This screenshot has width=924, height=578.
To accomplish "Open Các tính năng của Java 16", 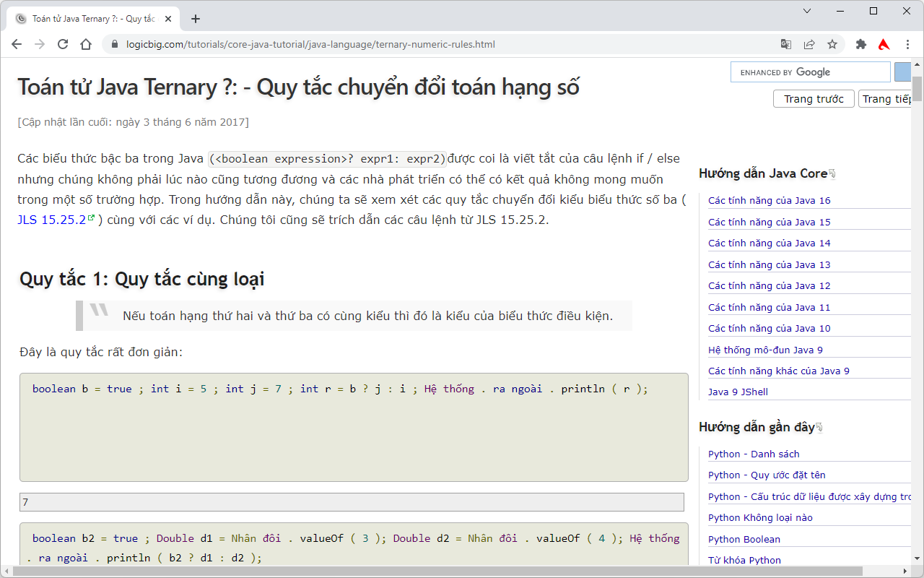I will point(770,201).
